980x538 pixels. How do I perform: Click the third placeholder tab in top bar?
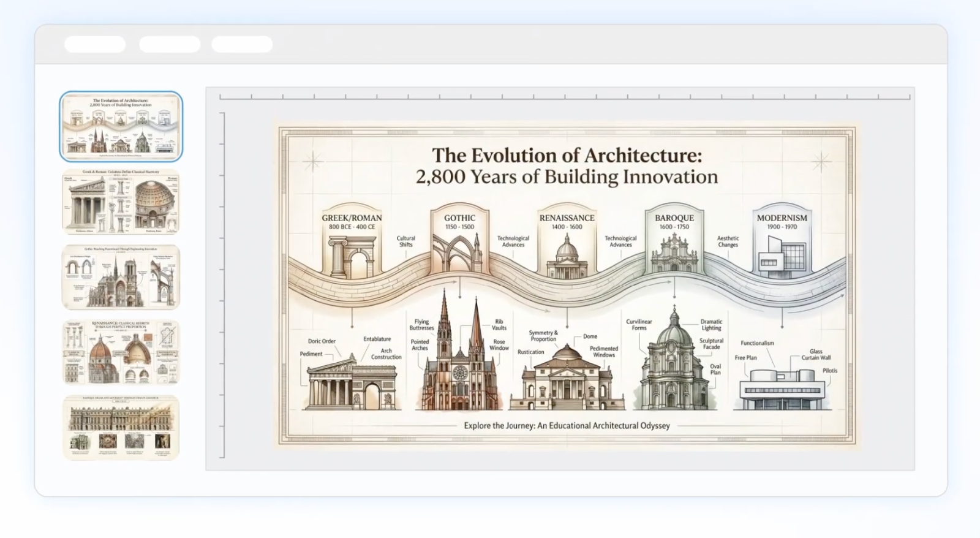point(242,44)
